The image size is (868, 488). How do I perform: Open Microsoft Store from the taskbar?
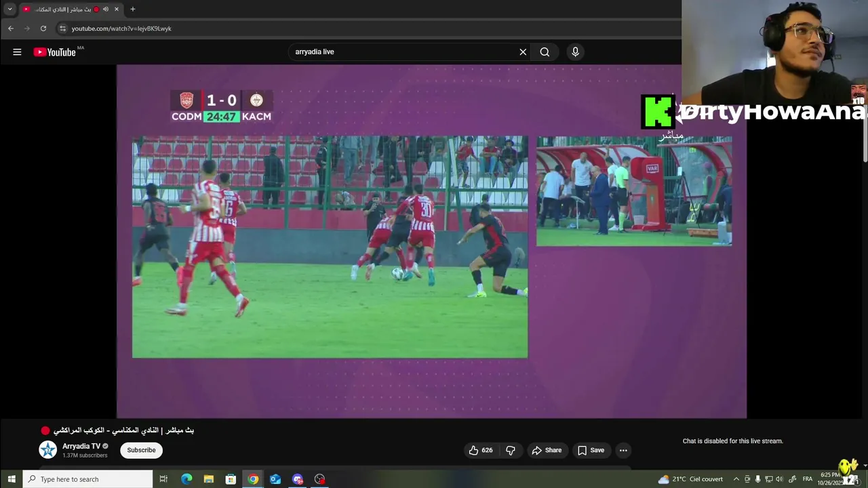tap(231, 479)
